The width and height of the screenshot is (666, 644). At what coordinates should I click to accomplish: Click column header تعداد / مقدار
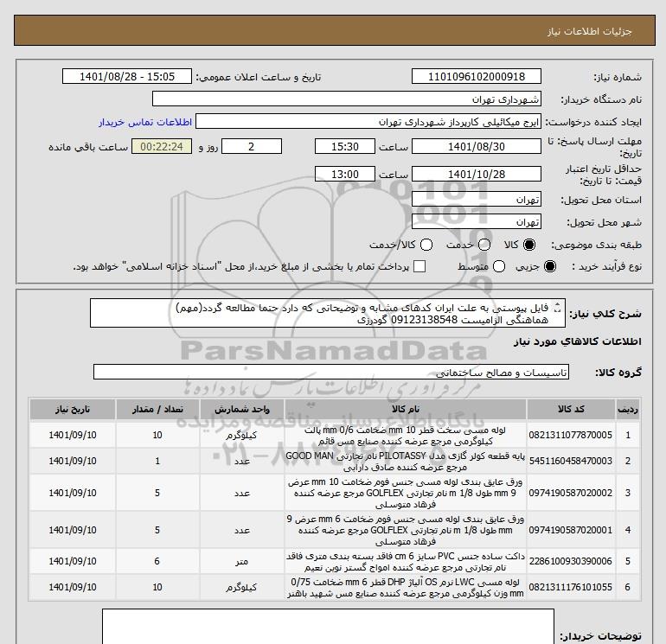[x=157, y=409]
